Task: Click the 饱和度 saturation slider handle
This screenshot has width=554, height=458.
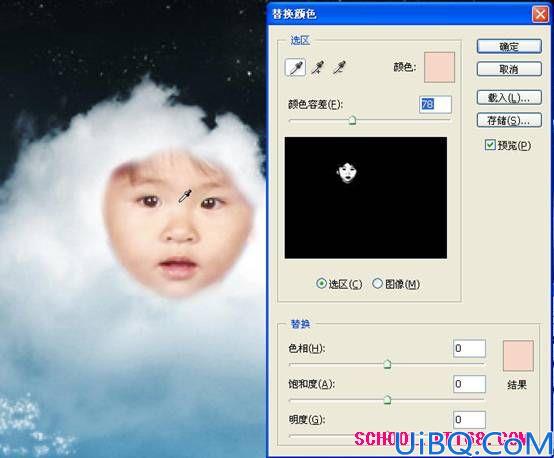Action: [387, 400]
